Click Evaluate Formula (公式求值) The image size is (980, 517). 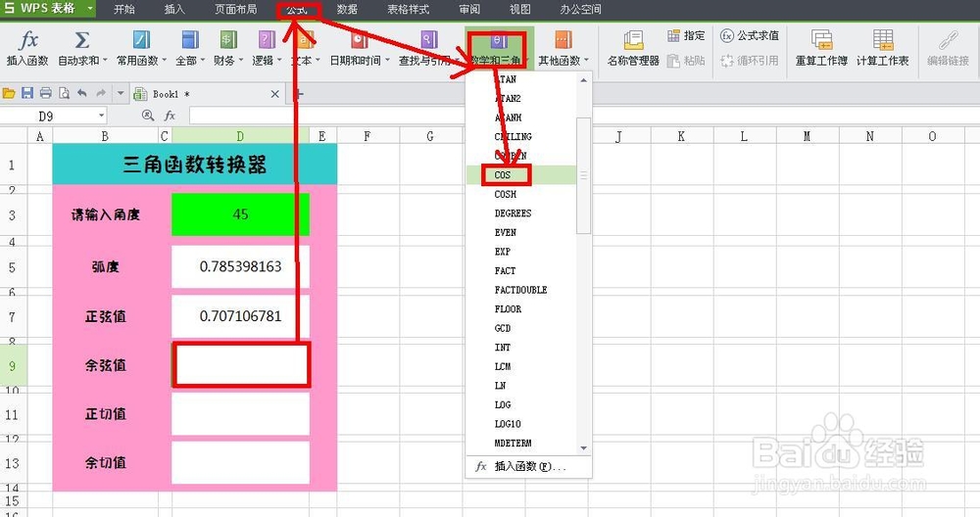(750, 35)
